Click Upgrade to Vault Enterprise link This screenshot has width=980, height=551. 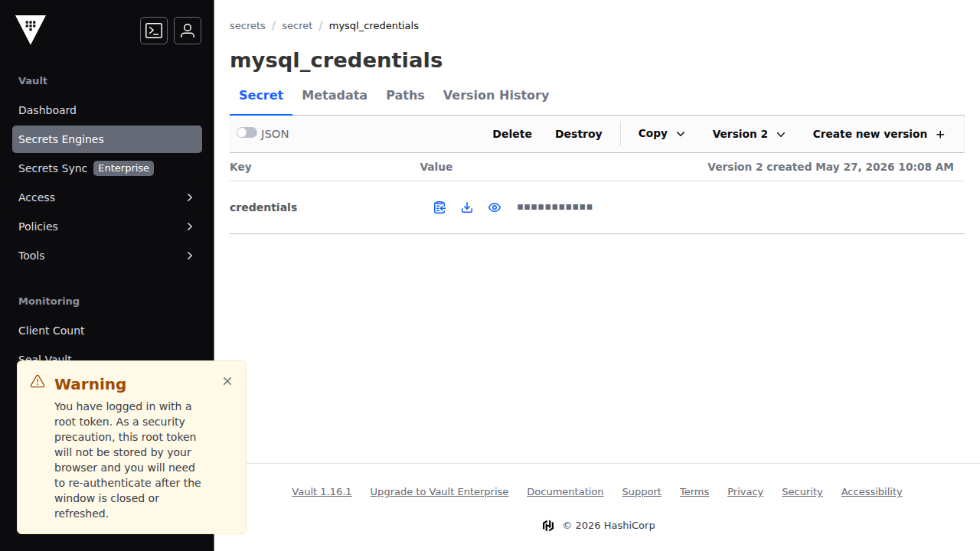click(439, 492)
